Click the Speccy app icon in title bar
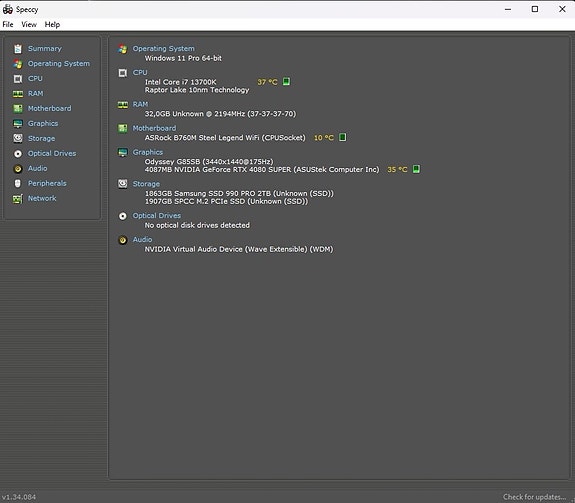The image size is (575, 503). (8, 9)
